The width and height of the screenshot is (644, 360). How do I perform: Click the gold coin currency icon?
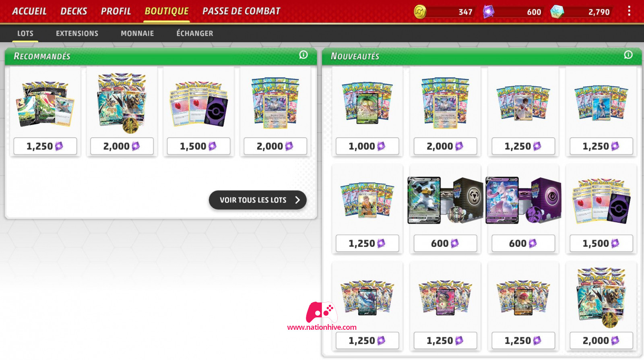pos(420,12)
